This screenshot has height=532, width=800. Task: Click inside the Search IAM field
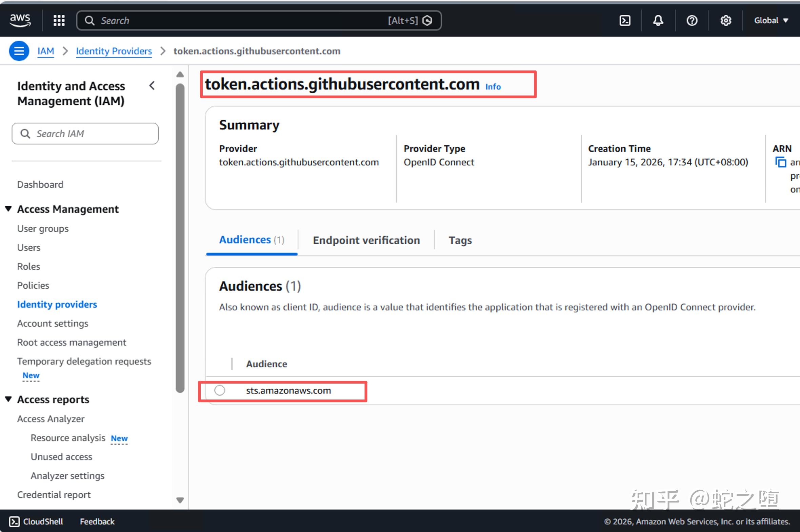[85, 134]
